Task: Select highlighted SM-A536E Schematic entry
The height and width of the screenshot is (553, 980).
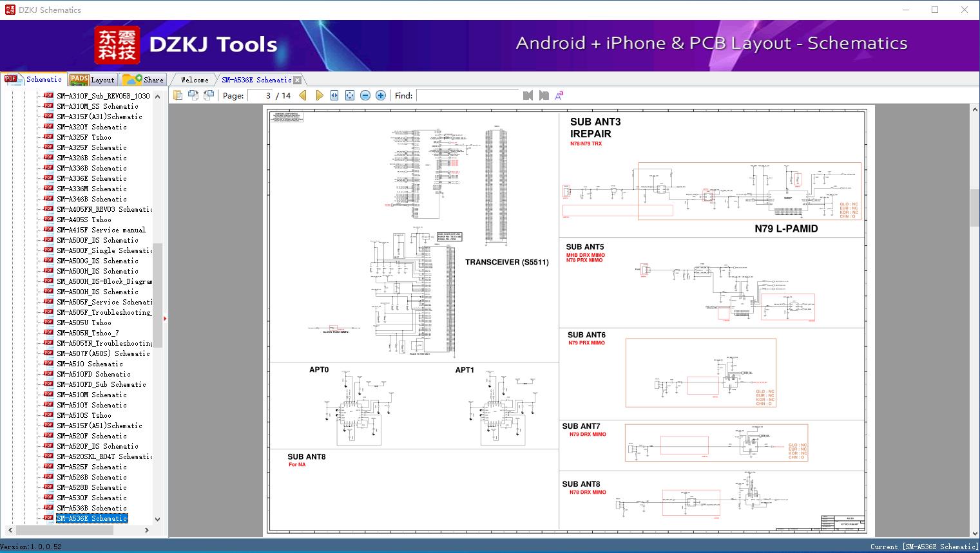Action: (91, 518)
